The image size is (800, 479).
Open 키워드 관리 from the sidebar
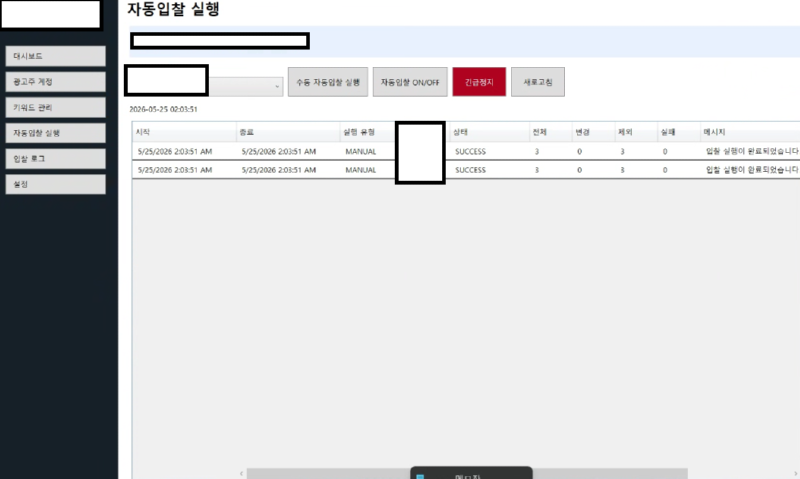click(x=56, y=108)
